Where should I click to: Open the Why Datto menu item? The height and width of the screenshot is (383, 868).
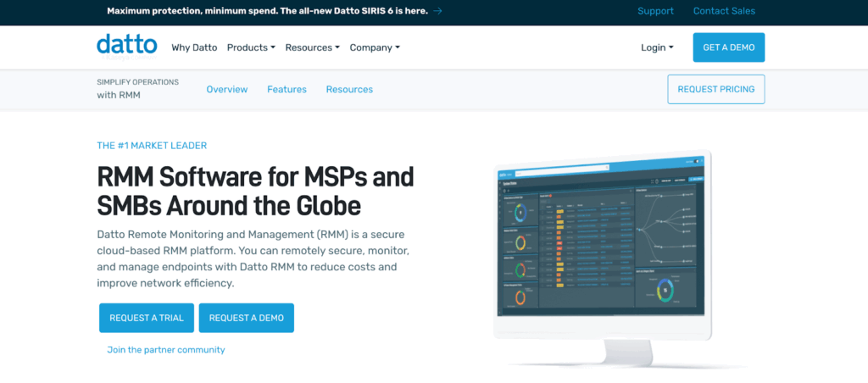193,47
